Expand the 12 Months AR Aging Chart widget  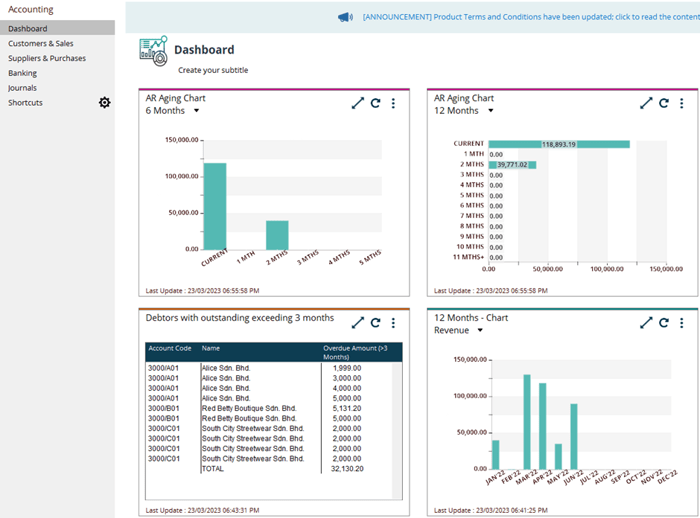[x=646, y=103]
